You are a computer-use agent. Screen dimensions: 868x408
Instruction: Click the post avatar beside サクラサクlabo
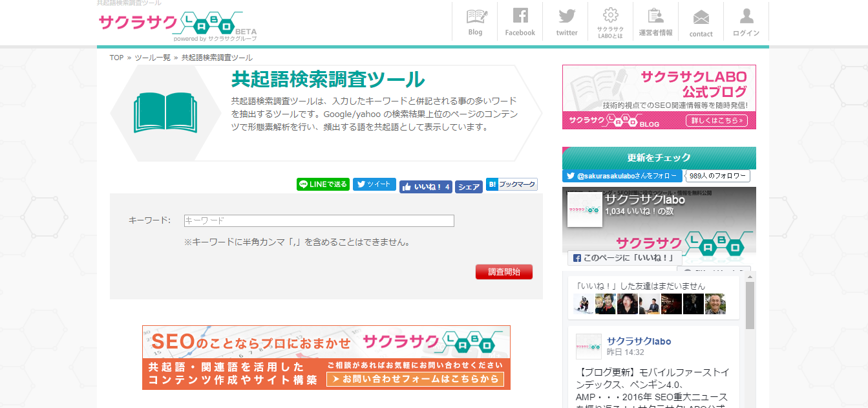pyautogui.click(x=589, y=347)
